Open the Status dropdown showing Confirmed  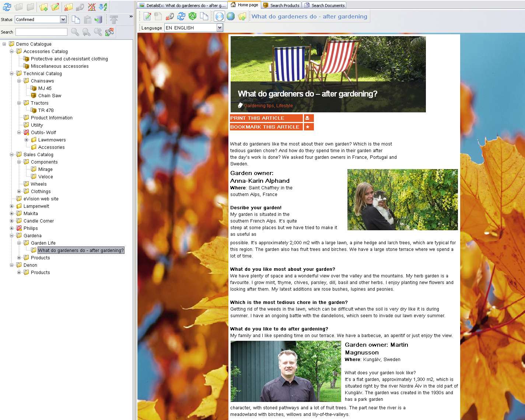pos(63,20)
